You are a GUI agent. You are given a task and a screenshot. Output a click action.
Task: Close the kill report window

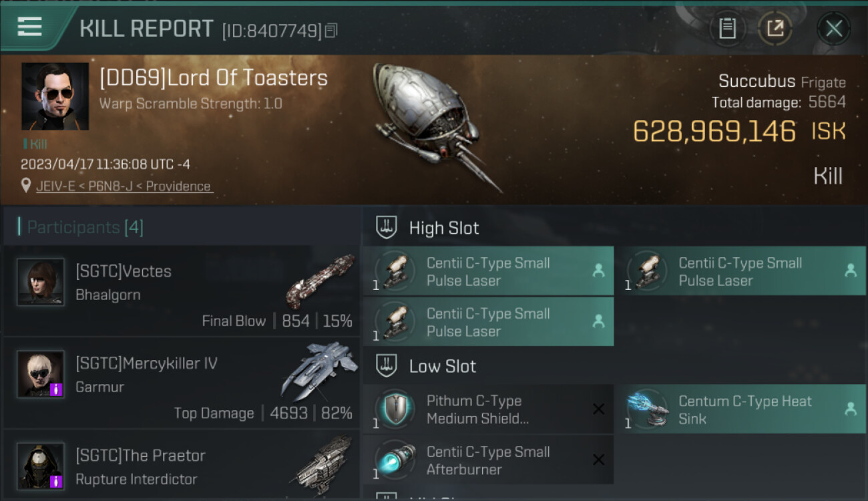pyautogui.click(x=834, y=28)
